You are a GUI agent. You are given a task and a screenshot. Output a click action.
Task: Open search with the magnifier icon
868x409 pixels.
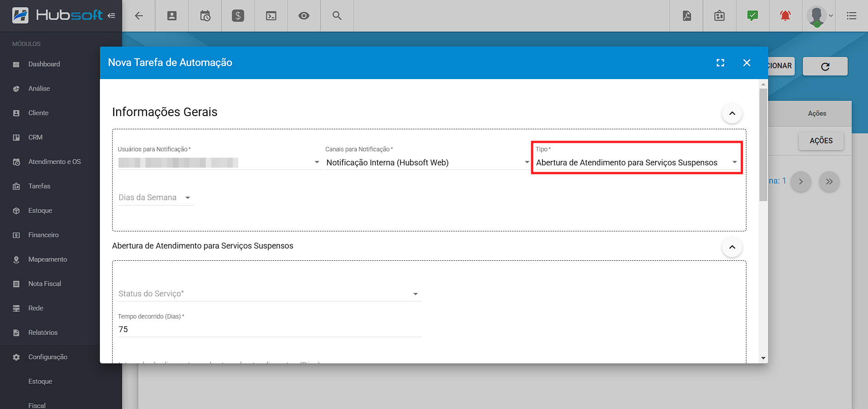[337, 16]
